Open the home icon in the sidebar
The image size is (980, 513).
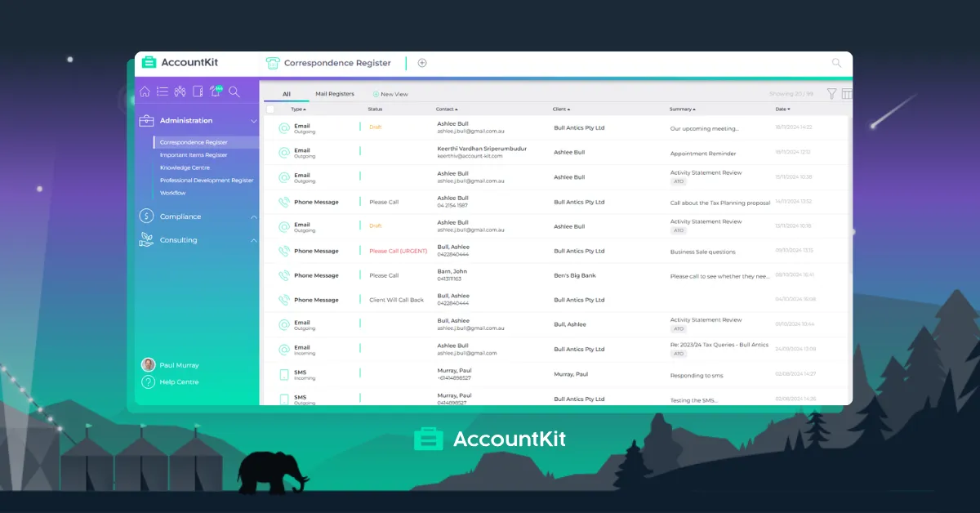click(x=145, y=91)
